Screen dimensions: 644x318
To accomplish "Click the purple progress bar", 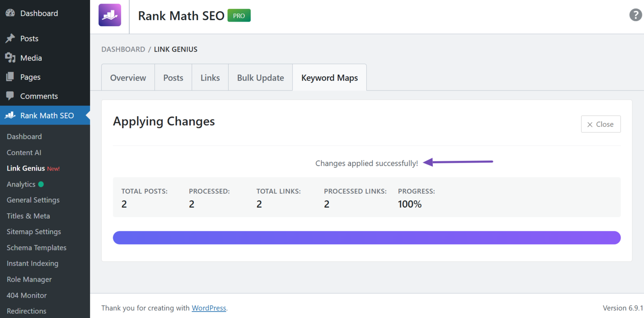I will [x=367, y=238].
